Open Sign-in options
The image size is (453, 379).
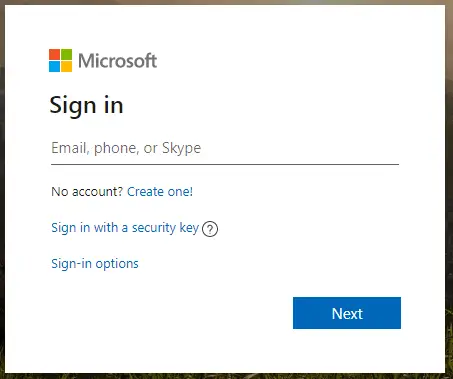click(95, 264)
